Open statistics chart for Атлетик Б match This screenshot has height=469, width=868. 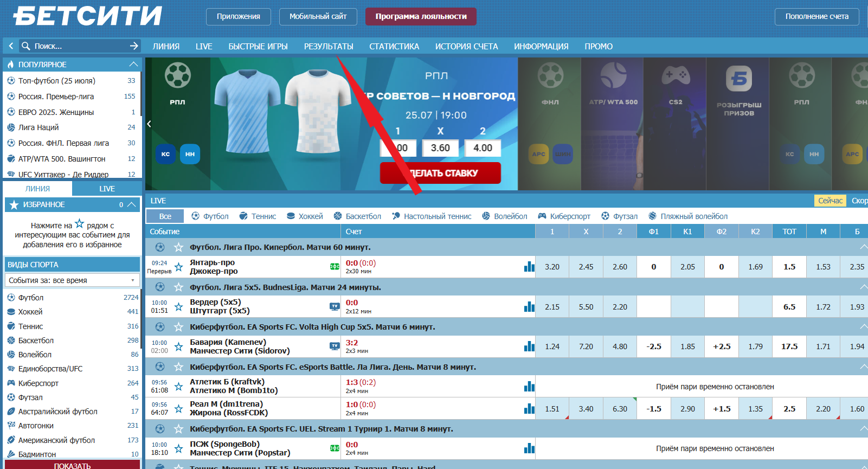pos(529,387)
